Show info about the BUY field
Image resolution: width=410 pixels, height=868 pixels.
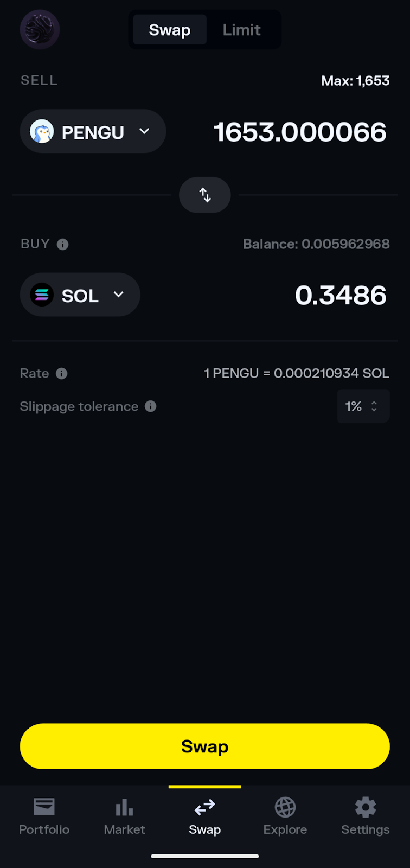63,245
